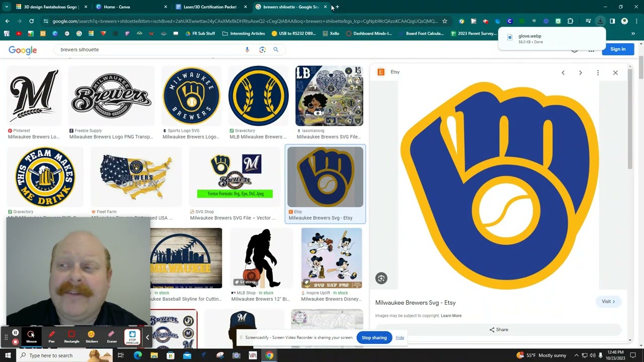Click the Lens icon on the preview image
This screenshot has height=362, width=644.
(x=381, y=279)
